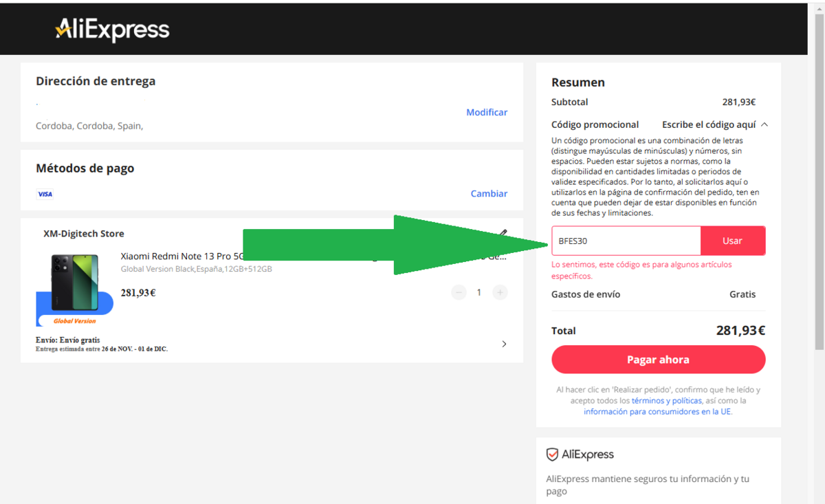The height and width of the screenshot is (504, 825).
Task: Click Cambiar to change payment method
Action: pyautogui.click(x=489, y=194)
